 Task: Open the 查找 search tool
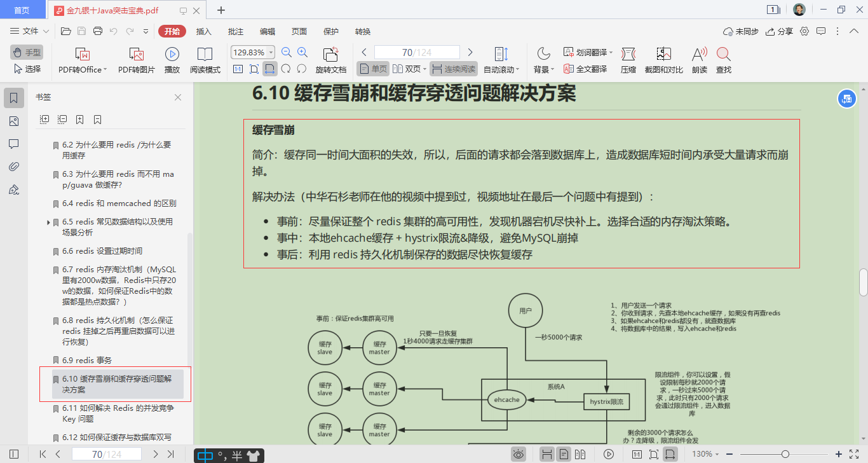(x=724, y=61)
